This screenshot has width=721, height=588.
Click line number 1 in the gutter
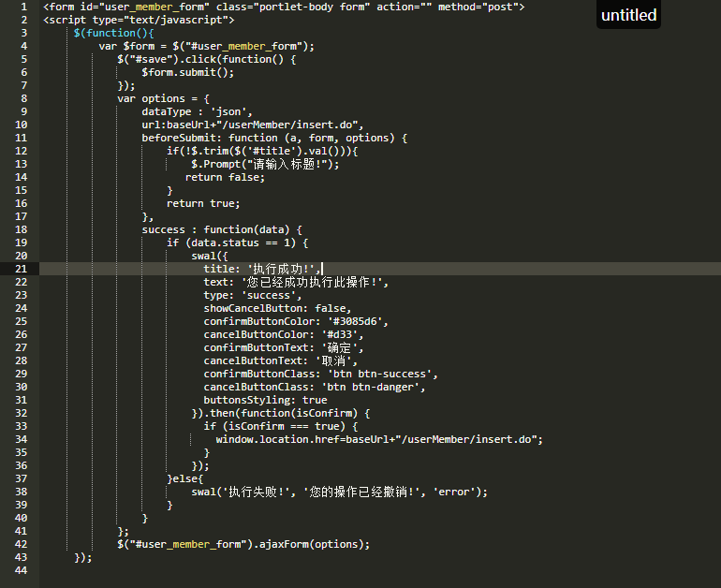[24, 7]
